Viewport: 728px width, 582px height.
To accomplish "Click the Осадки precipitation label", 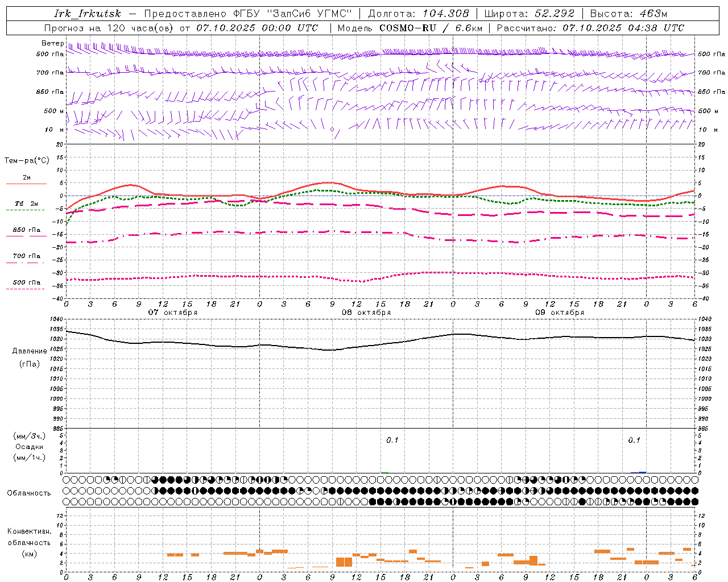I will [x=29, y=447].
